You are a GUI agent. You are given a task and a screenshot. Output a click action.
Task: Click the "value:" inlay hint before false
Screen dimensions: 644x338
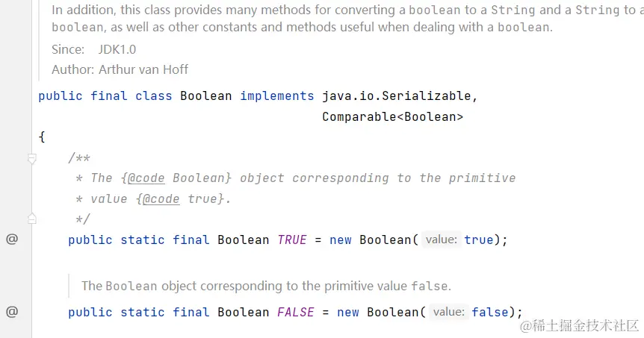[x=448, y=312]
